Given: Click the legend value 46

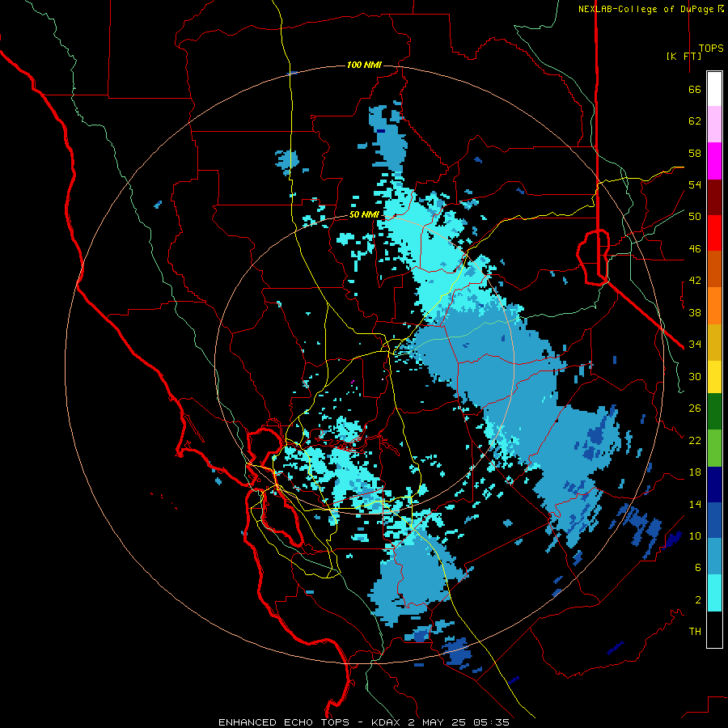Looking at the screenshot, I should pos(695,249).
